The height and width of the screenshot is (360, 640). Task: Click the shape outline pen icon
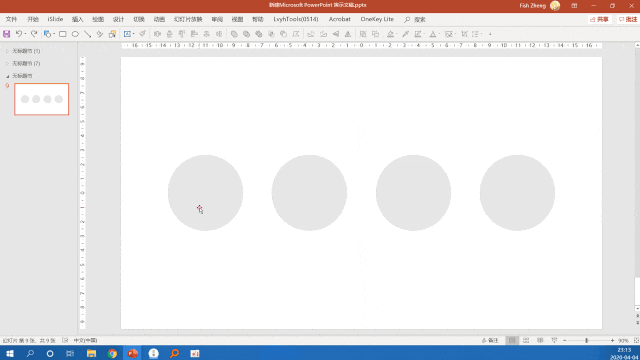coord(417,34)
